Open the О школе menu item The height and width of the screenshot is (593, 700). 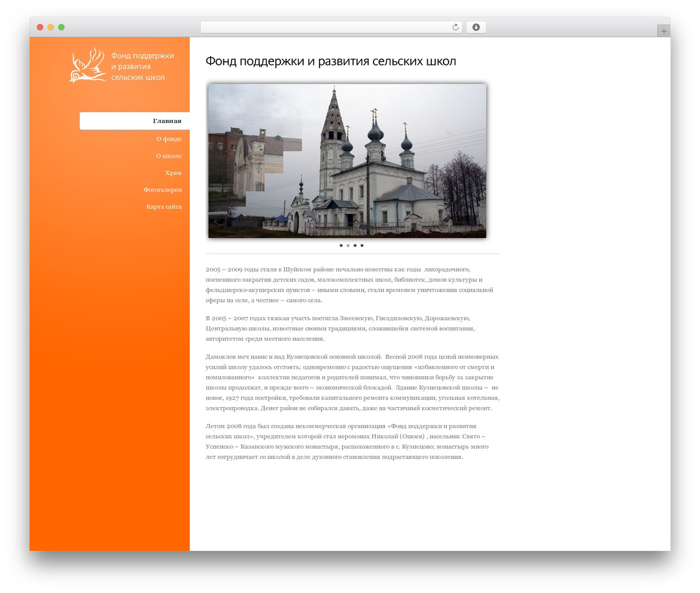pyautogui.click(x=168, y=156)
